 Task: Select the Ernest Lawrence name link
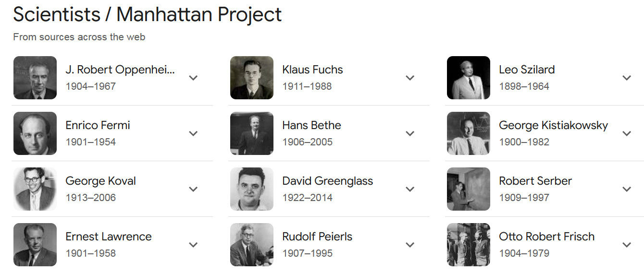click(108, 237)
